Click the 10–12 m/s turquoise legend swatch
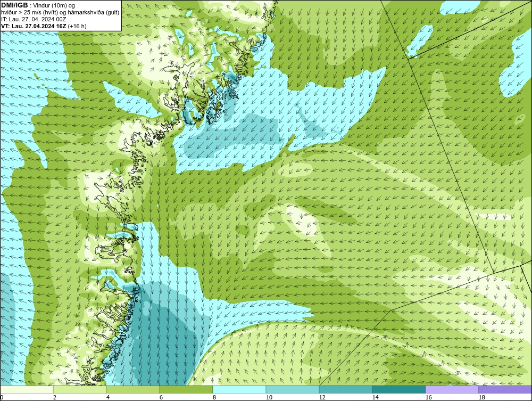 click(x=293, y=389)
